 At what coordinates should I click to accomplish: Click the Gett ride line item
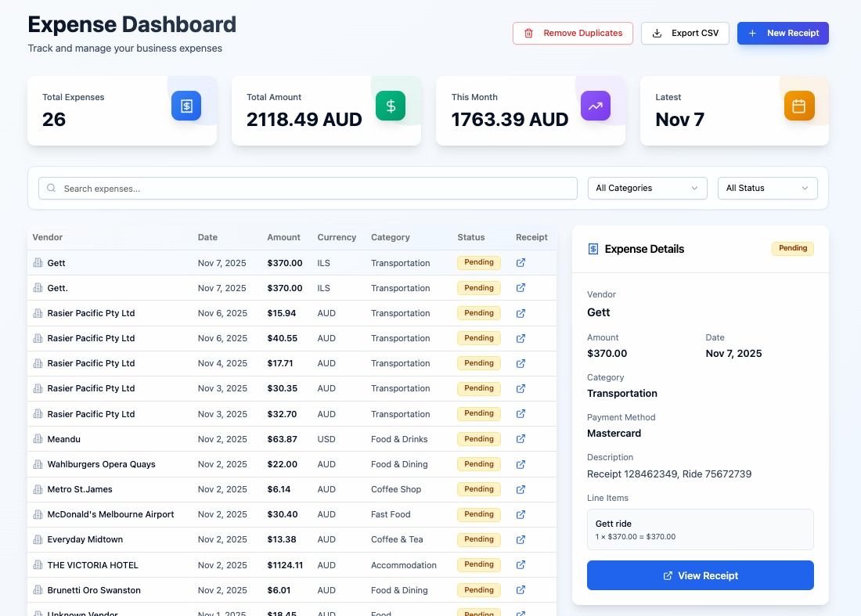click(x=700, y=529)
